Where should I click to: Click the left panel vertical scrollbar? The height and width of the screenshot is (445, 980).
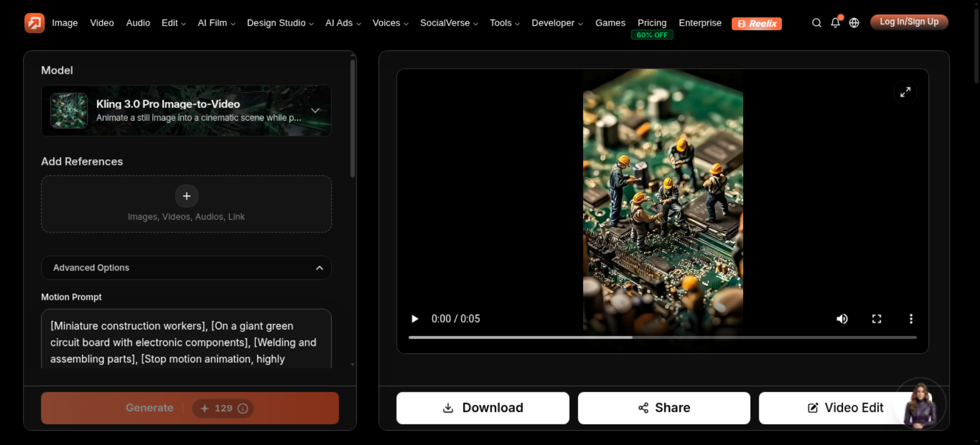(x=352, y=118)
